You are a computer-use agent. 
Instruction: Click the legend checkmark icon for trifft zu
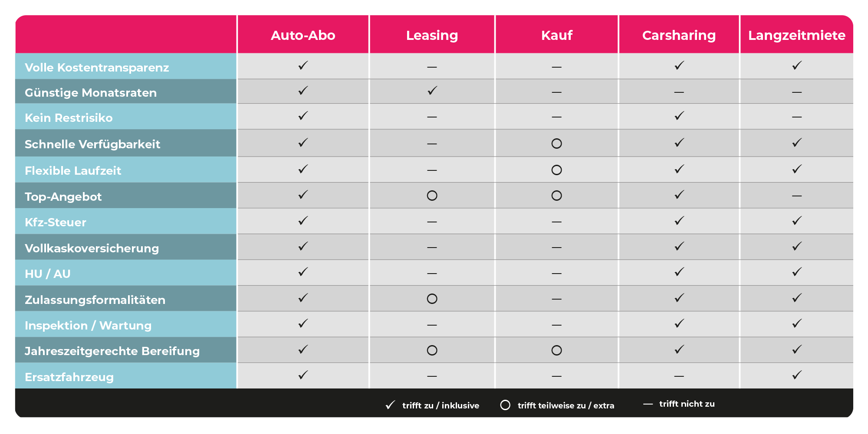tap(390, 405)
